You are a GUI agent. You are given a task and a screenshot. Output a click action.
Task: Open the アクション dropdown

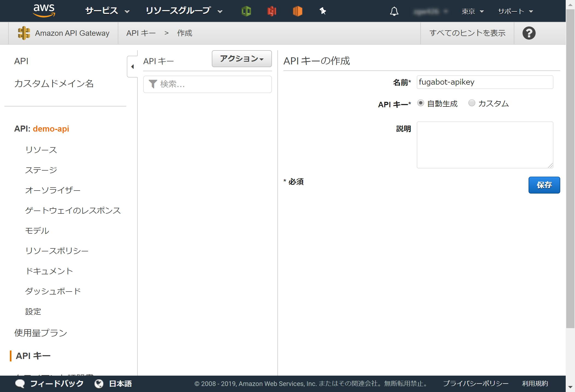click(242, 59)
